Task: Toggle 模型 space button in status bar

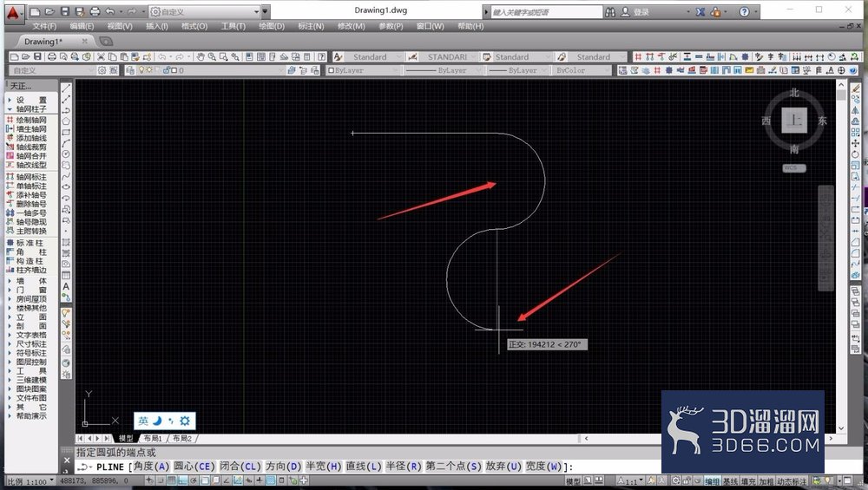Action: coord(573,481)
